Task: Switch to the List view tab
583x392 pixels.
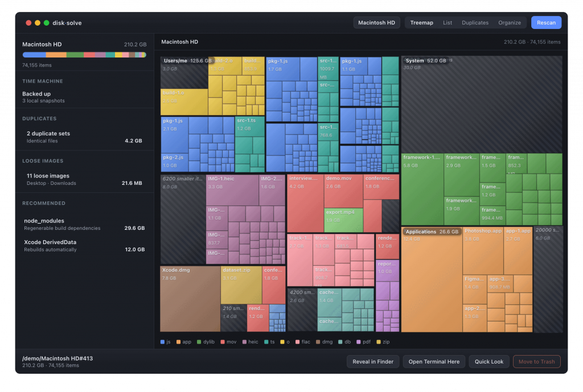Action: click(x=447, y=23)
